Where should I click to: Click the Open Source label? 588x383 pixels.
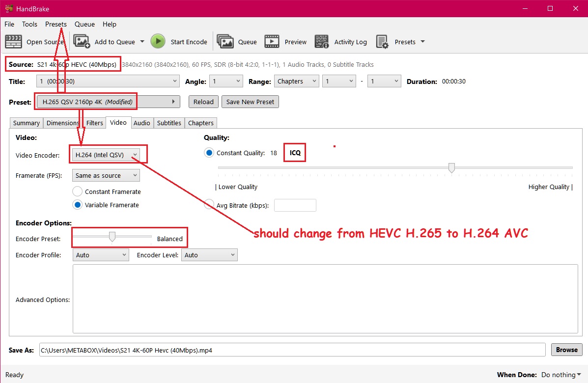(x=45, y=42)
